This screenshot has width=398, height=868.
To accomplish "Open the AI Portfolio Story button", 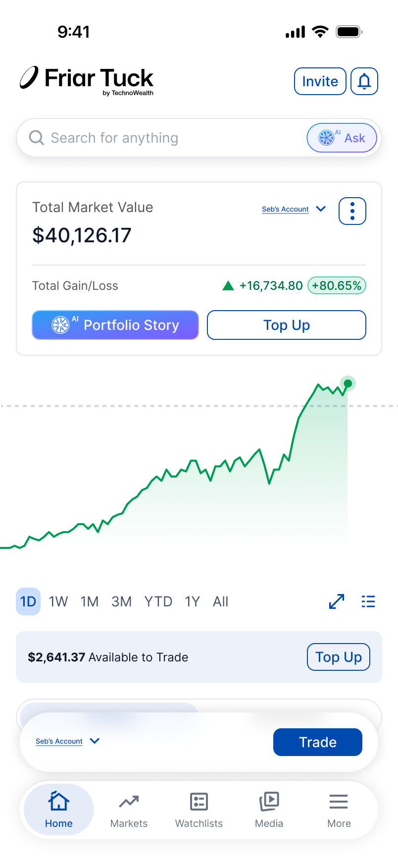I will 115,325.
